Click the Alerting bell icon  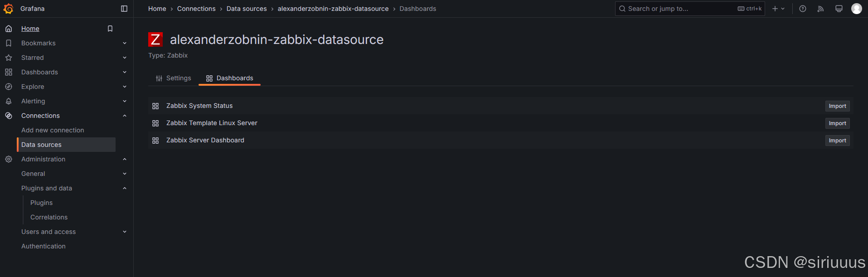[x=9, y=101]
